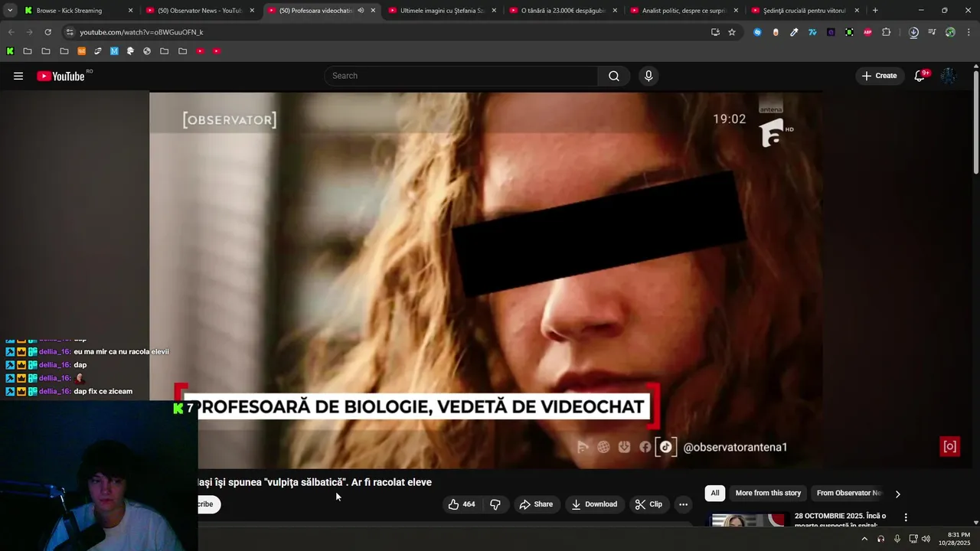Select From Observator News chip

coord(849,493)
